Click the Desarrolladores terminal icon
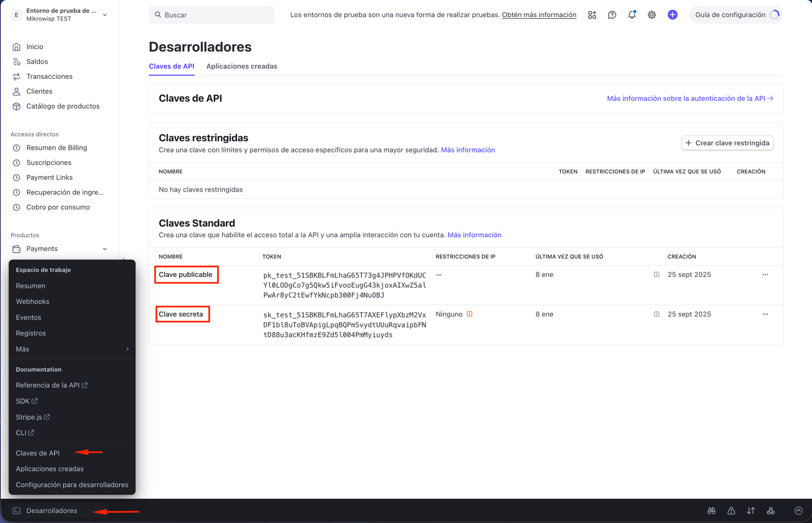 click(17, 511)
